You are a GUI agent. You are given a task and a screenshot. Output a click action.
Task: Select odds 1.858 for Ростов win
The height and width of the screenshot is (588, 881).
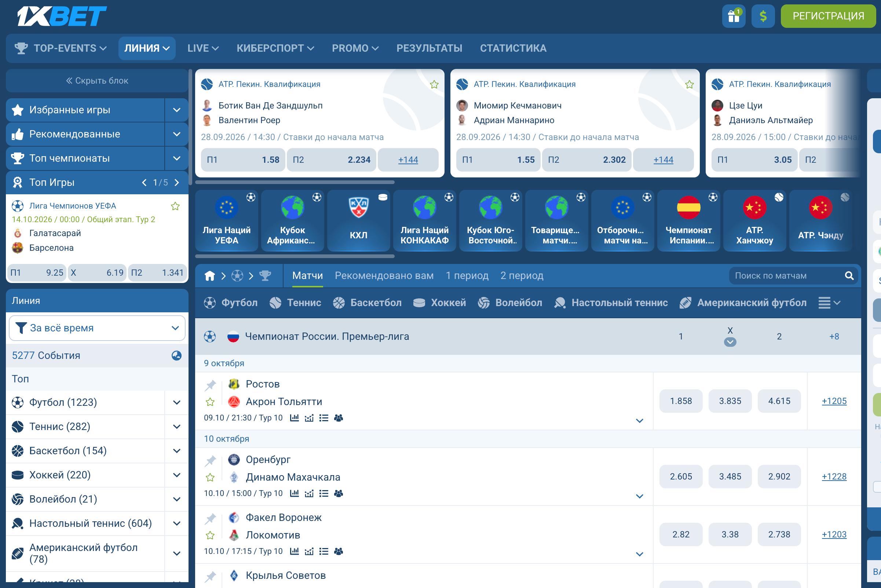(x=681, y=401)
